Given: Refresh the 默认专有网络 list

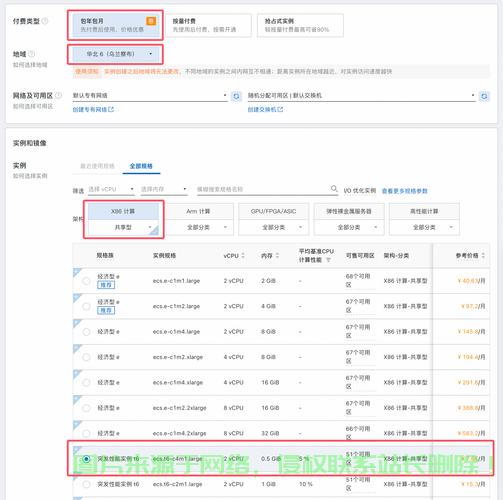Looking at the screenshot, I should click(x=236, y=96).
